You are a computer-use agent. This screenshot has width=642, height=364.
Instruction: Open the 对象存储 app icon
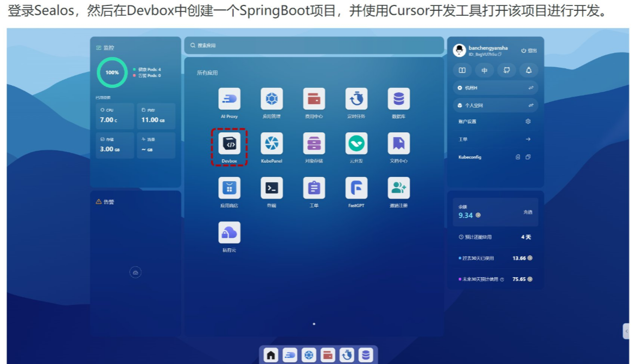314,143
